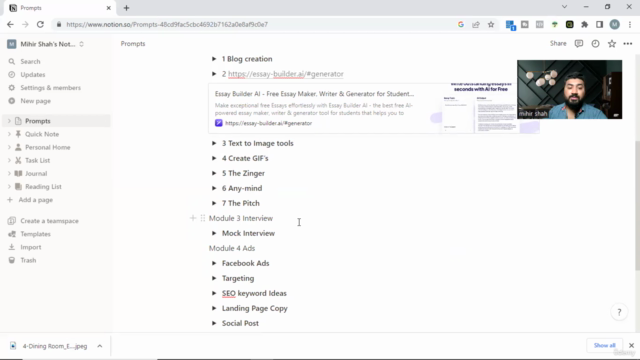Expand 3 Text to Image tools toggle
The width and height of the screenshot is (640, 360).
point(214,143)
